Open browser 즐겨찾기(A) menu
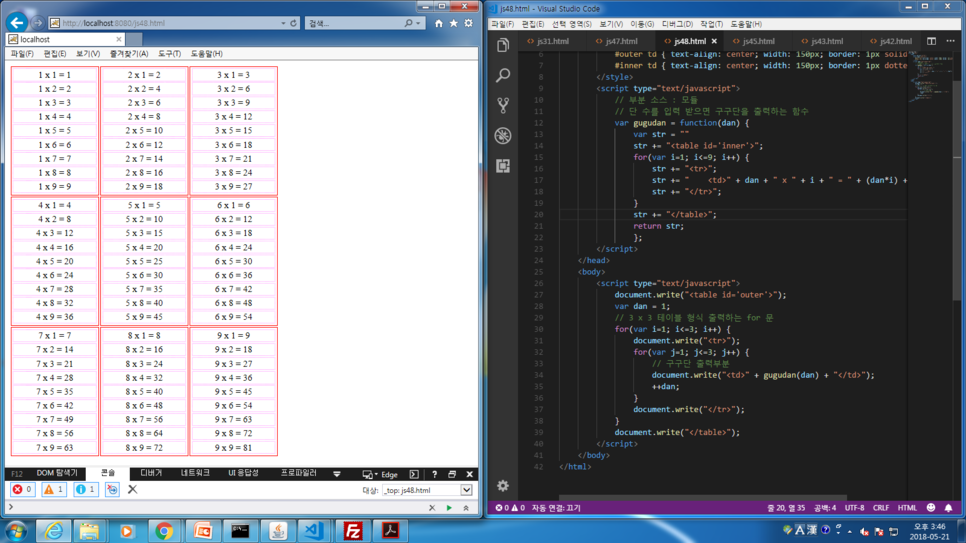 (x=129, y=54)
